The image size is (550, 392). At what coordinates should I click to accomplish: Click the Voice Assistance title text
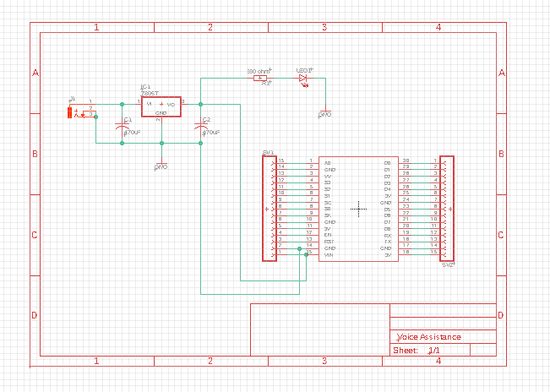[x=429, y=337]
